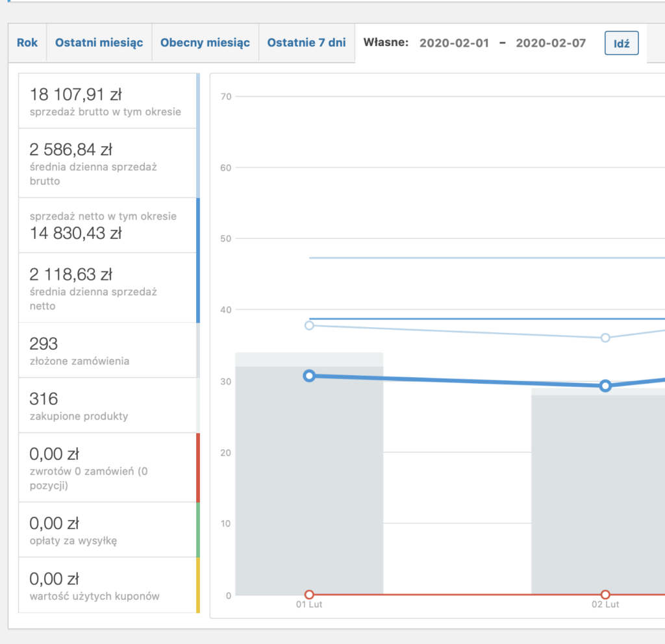This screenshot has height=644, width=665.
Task: Edit start date field 2020-02-01
Action: click(454, 43)
